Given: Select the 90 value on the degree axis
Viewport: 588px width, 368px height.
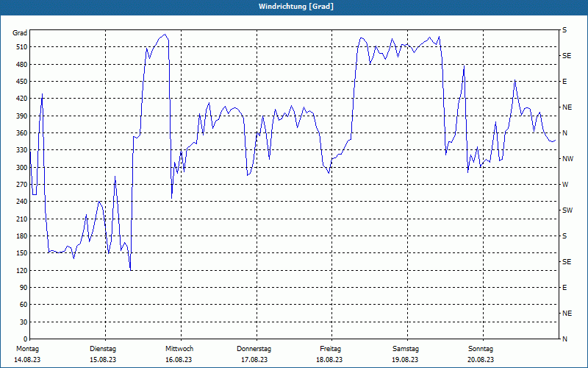Looking at the screenshot, I should click(24, 288).
